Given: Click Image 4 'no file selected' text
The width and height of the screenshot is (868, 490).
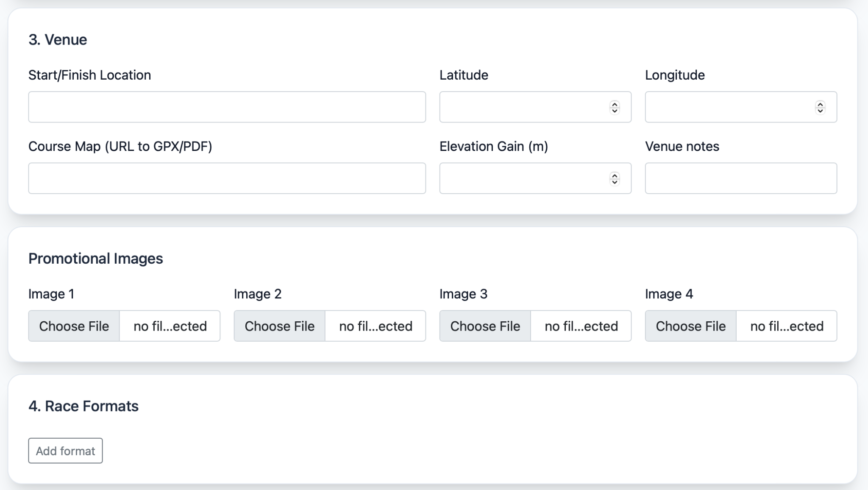Looking at the screenshot, I should click(787, 326).
